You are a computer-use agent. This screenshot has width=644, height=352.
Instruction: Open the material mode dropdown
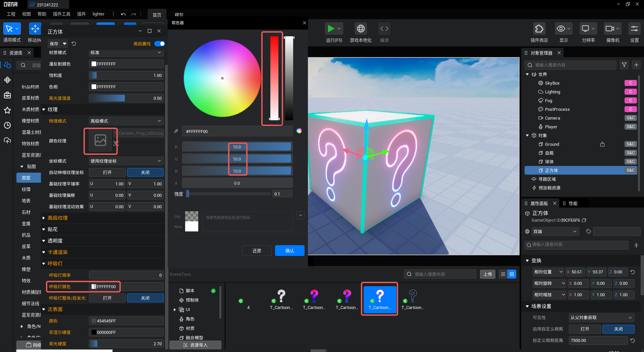(x=126, y=53)
